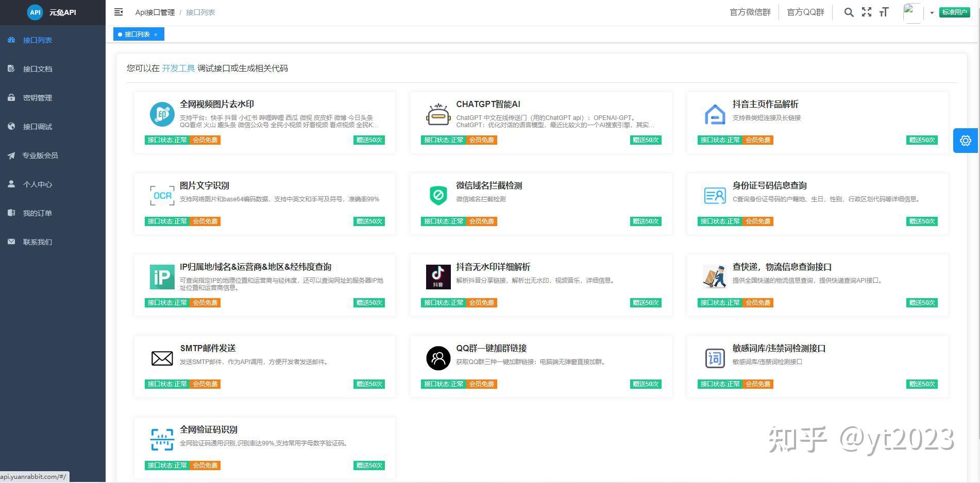The image size is (980, 483).
Task: Open 我的订单 in the sidebar
Action: [53, 213]
